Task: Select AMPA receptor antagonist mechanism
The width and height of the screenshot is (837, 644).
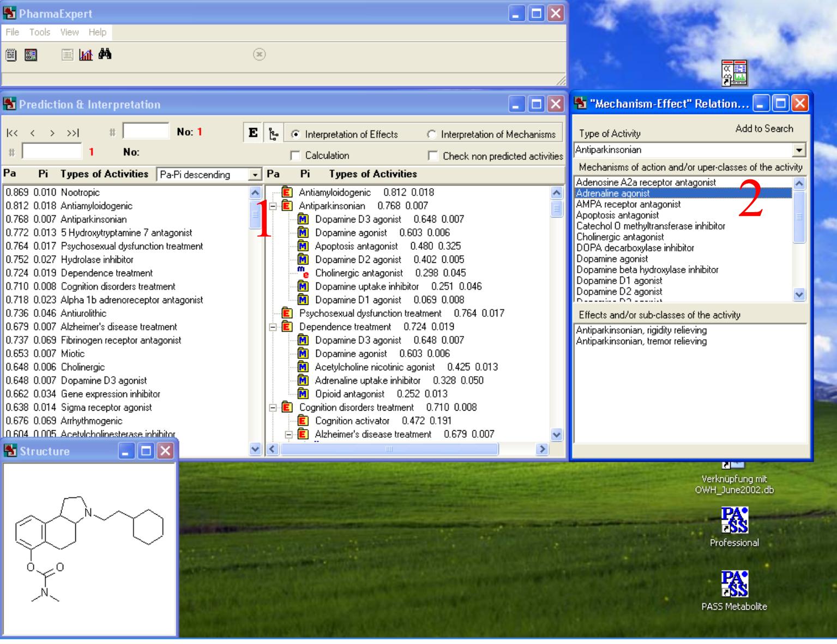Action: pyautogui.click(x=684, y=204)
